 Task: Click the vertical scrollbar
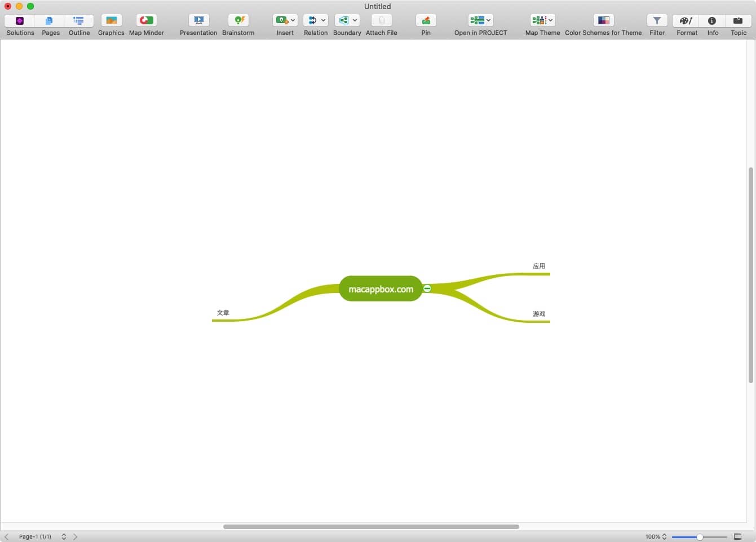pos(751,275)
